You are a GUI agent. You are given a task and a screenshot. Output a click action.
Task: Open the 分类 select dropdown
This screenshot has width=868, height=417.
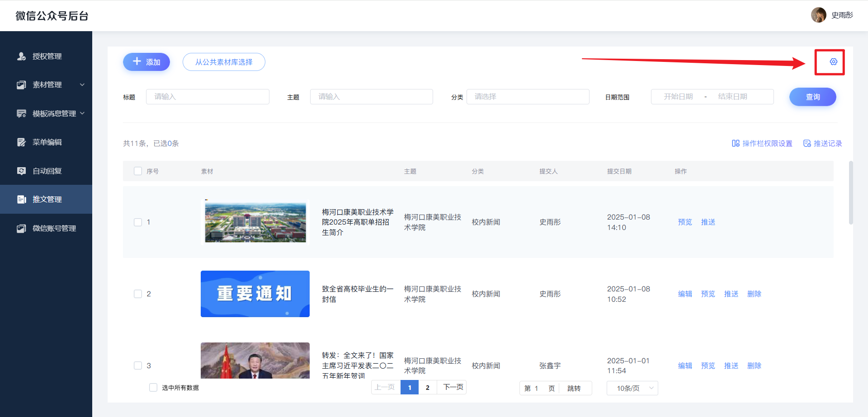(x=528, y=97)
